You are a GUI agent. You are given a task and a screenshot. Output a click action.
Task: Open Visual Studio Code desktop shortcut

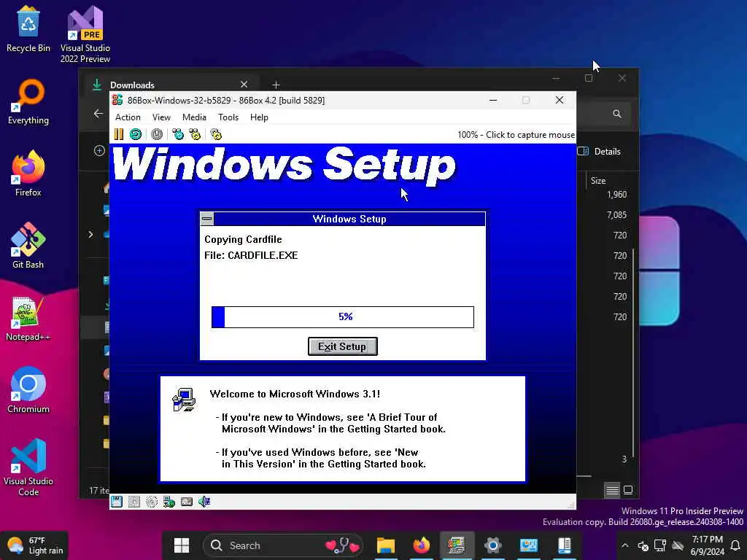click(x=28, y=467)
